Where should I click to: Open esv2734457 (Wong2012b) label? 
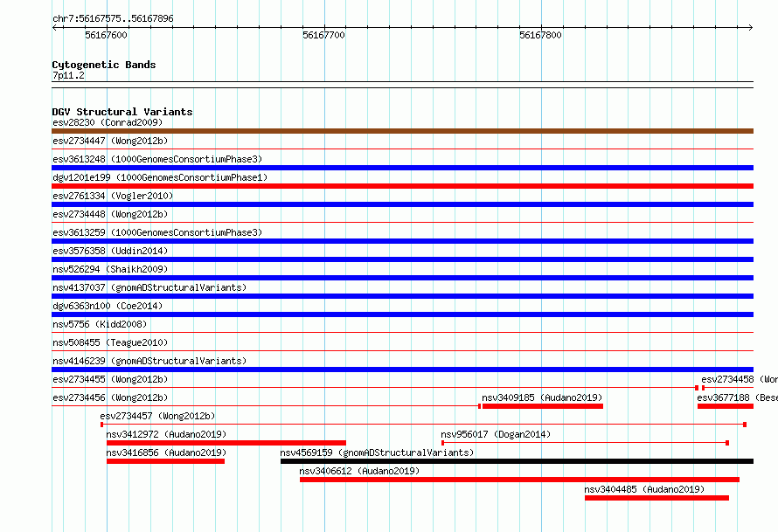point(157,416)
